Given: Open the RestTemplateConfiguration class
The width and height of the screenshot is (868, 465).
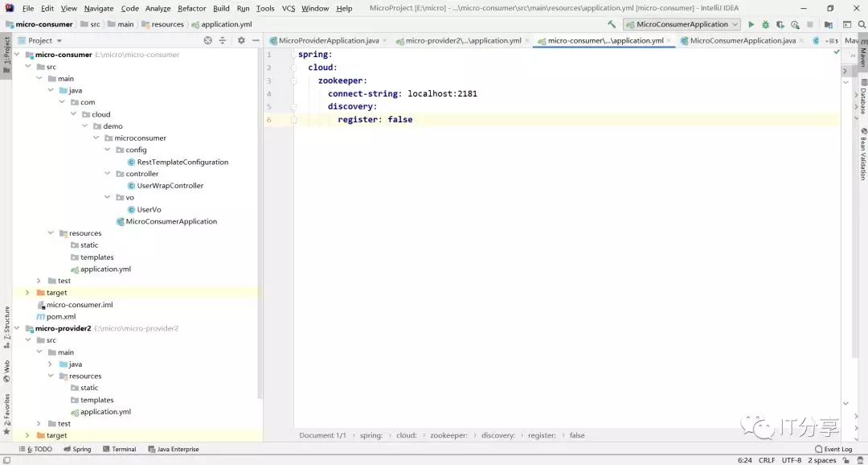Looking at the screenshot, I should 178,162.
